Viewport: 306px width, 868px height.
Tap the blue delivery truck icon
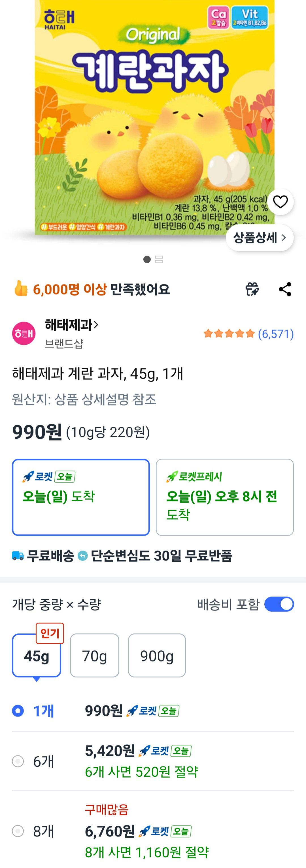coord(18,556)
